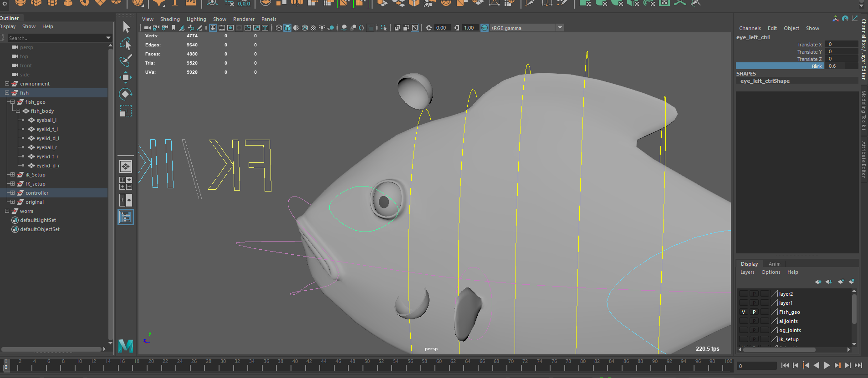The height and width of the screenshot is (378, 868).
Task: Toggle film gate display
Action: click(222, 28)
